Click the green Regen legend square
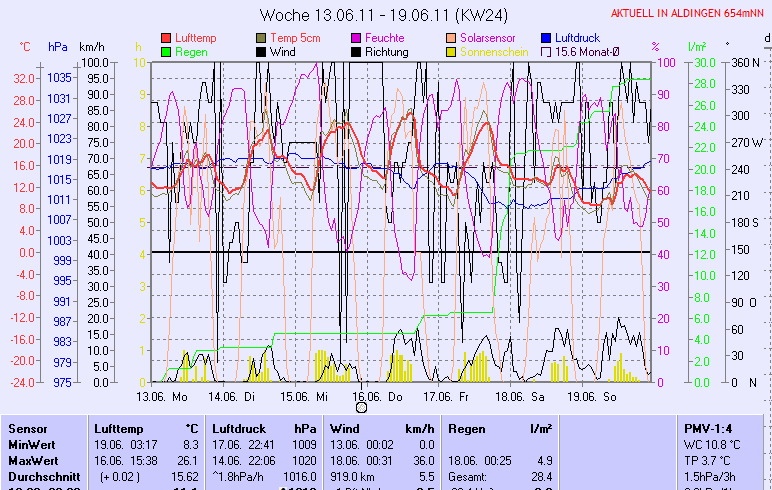772x490 pixels. click(166, 51)
